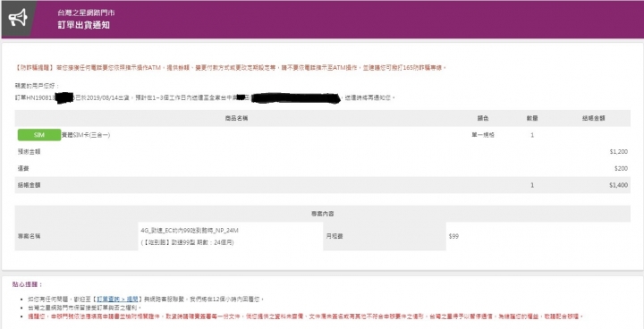Select the 運費 row label
Image resolution: width=644 pixels, height=329 pixels.
(x=23, y=168)
